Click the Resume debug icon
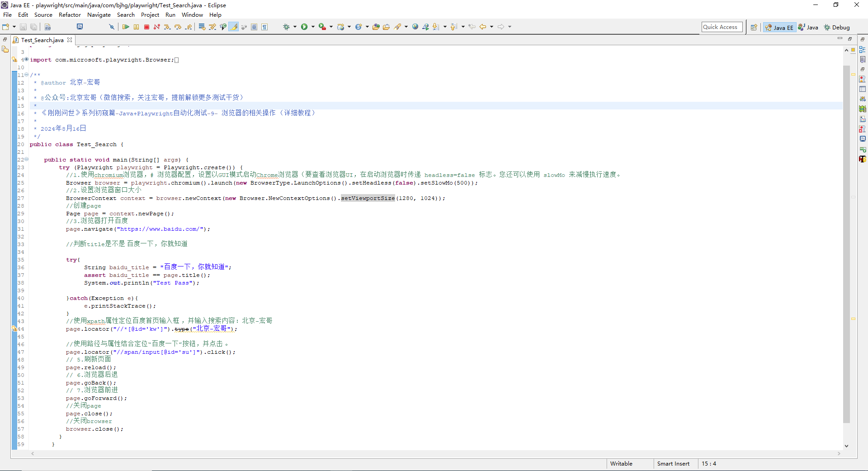Image resolution: width=868 pixels, height=471 pixels. [x=126, y=27]
